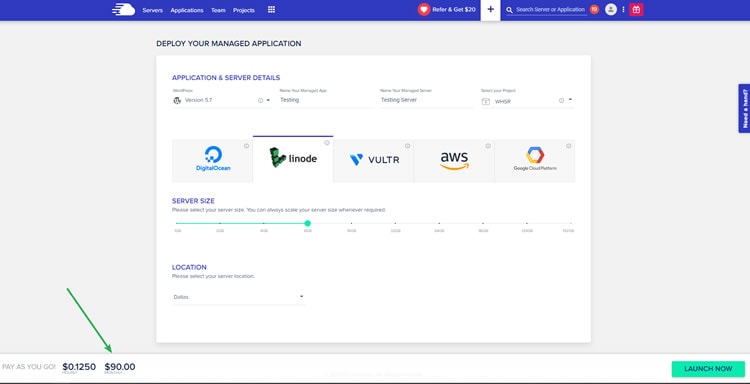This screenshot has width=750, height=384.
Task: Expand the project dropdown arrow
Action: click(570, 100)
